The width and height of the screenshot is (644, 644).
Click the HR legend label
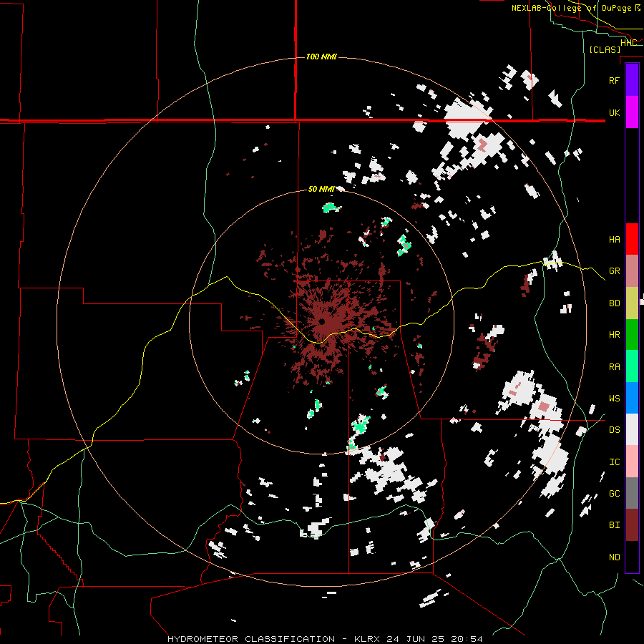coord(614,335)
